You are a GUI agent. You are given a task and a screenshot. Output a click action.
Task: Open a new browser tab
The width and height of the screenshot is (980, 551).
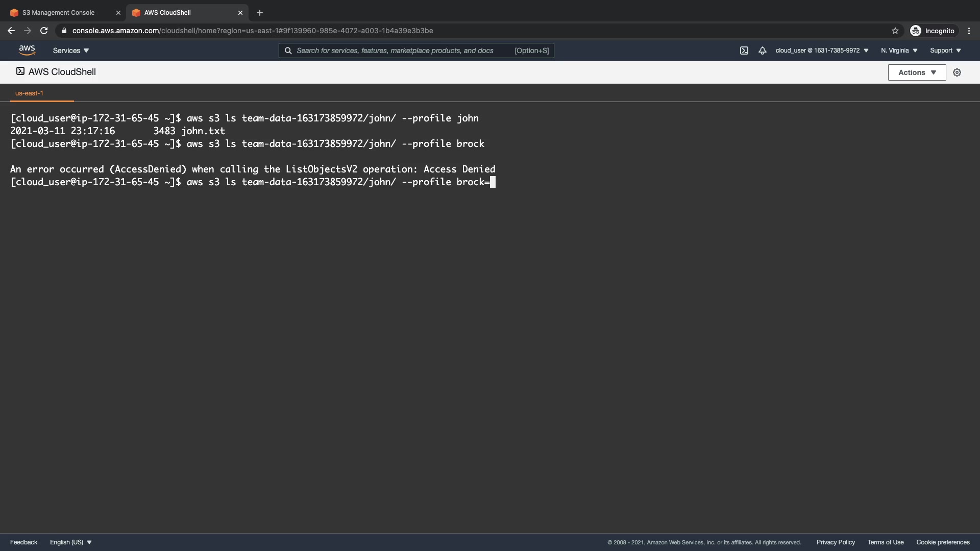point(260,13)
